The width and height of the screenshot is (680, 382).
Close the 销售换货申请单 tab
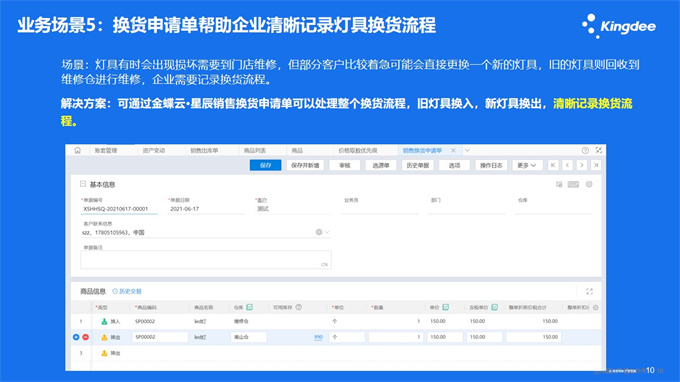pyautogui.click(x=453, y=150)
